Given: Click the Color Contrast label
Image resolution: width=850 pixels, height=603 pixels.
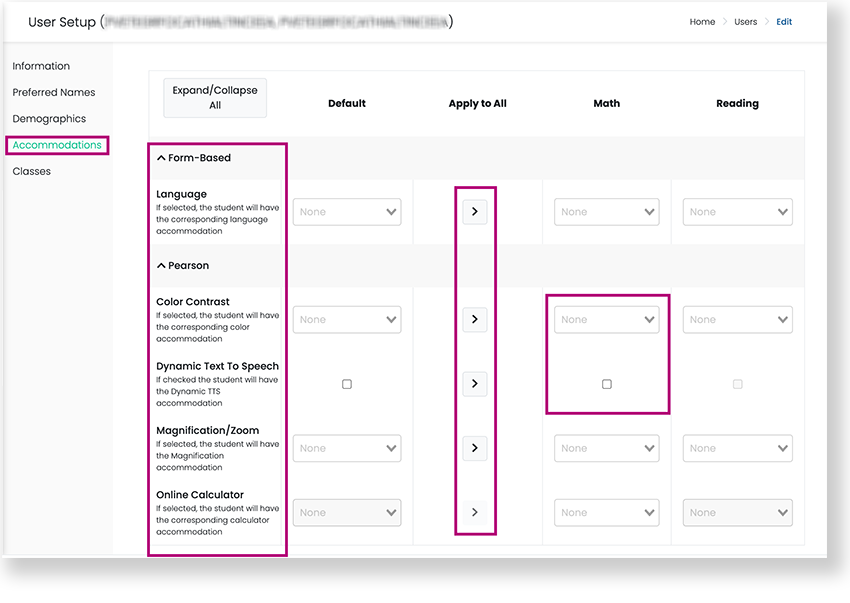Looking at the screenshot, I should click(192, 302).
